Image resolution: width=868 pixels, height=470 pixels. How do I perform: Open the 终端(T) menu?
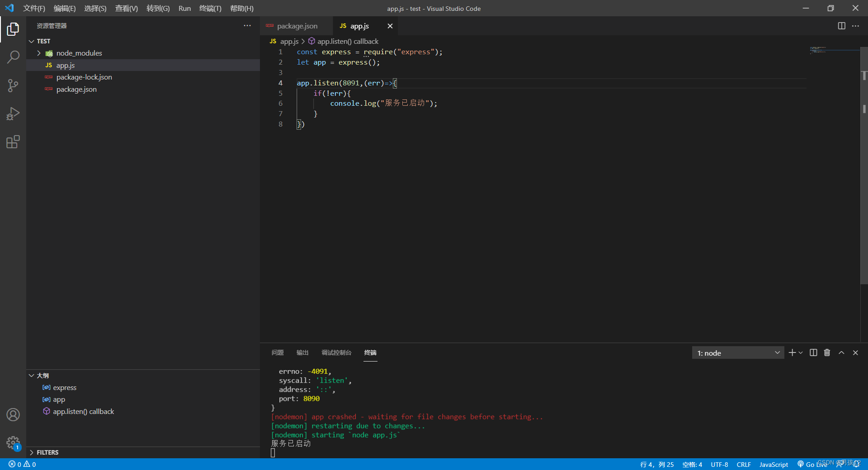[x=210, y=9]
